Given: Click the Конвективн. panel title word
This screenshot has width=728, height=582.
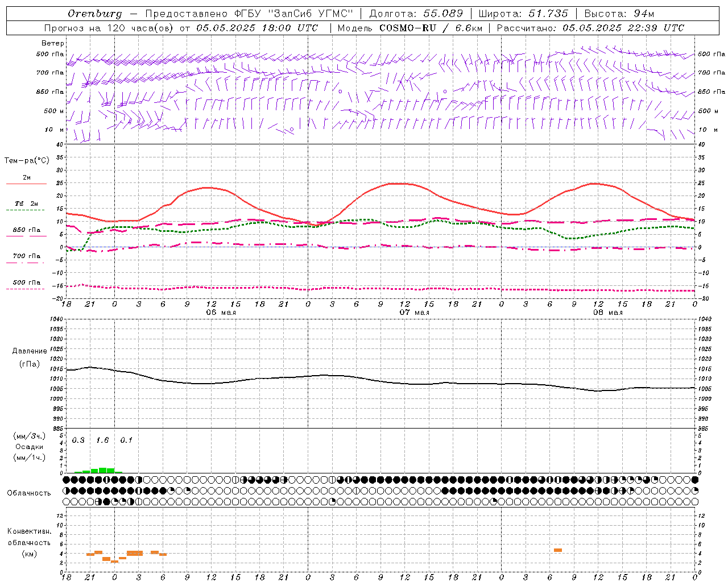Looking at the screenshot, I should [29, 531].
